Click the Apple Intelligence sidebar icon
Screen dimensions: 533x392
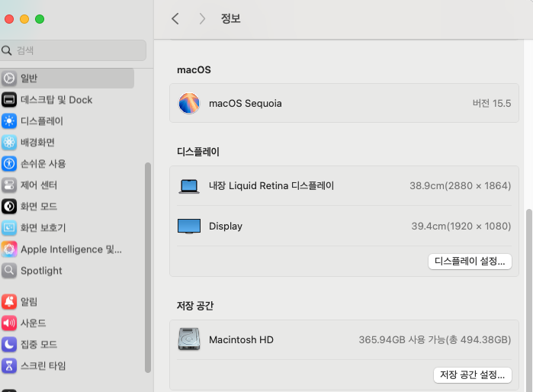click(9, 249)
